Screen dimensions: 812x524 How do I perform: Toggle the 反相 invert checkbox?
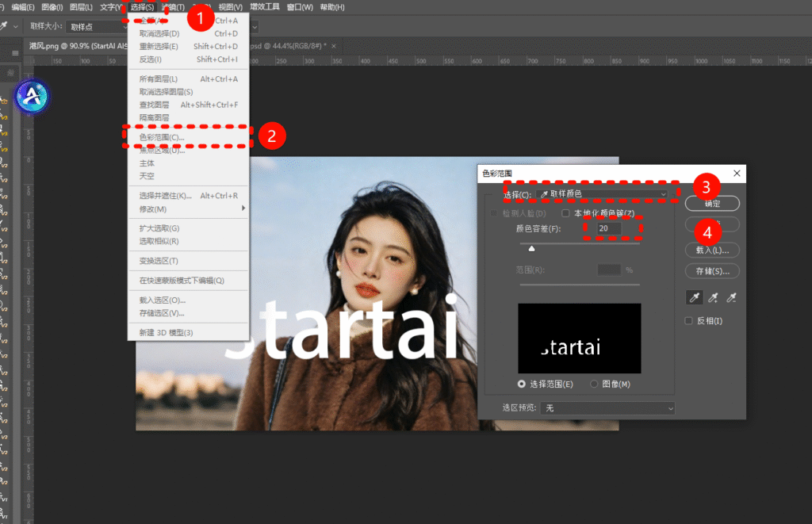(x=688, y=321)
